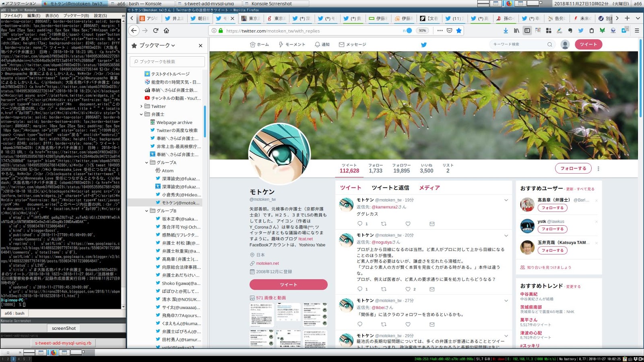The height and width of the screenshot is (362, 644).
Task: Expand the Twitter bookmark folder
Action: [141, 106]
